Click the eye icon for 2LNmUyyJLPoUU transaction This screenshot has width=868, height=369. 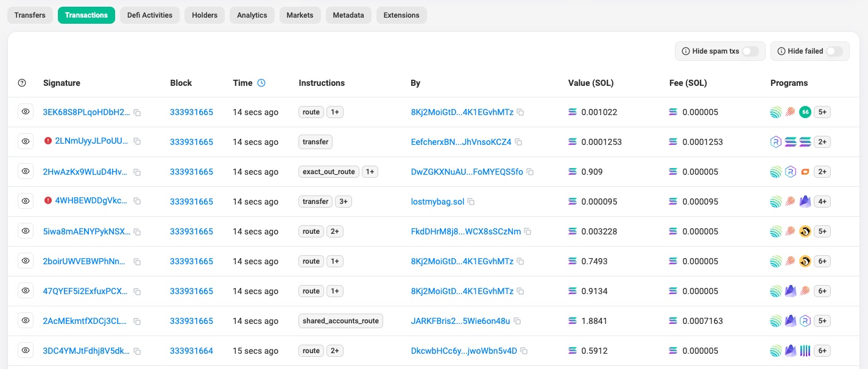26,142
